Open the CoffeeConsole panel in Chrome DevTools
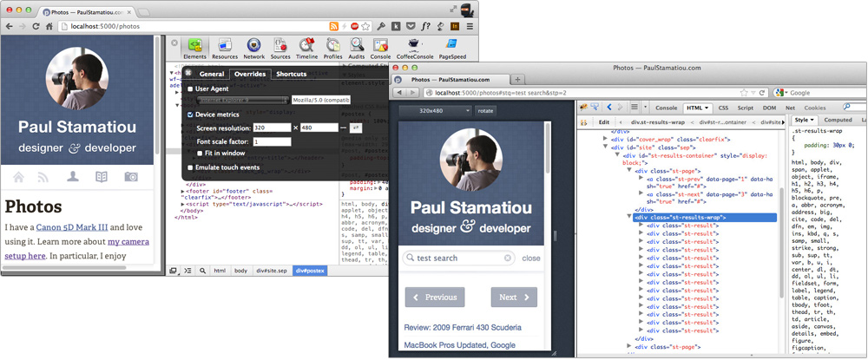 pos(415,49)
